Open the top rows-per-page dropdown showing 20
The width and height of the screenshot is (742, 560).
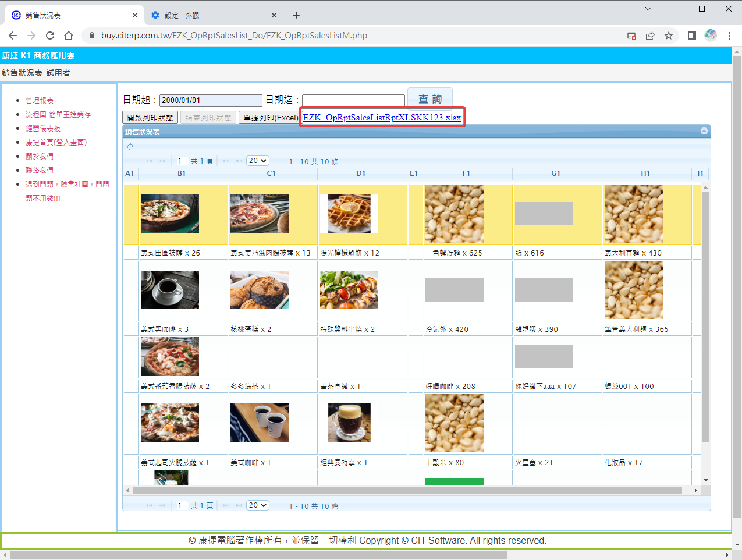pyautogui.click(x=257, y=161)
